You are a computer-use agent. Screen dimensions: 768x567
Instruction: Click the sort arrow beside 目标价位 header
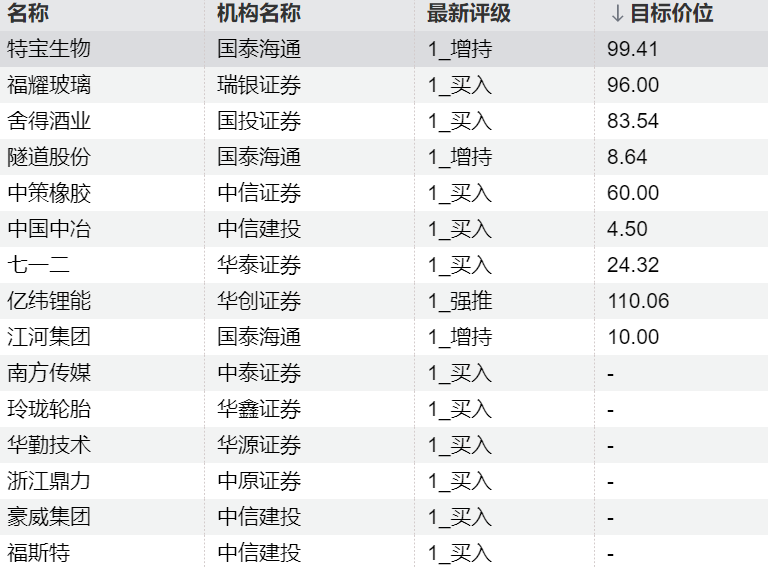pyautogui.click(x=617, y=14)
